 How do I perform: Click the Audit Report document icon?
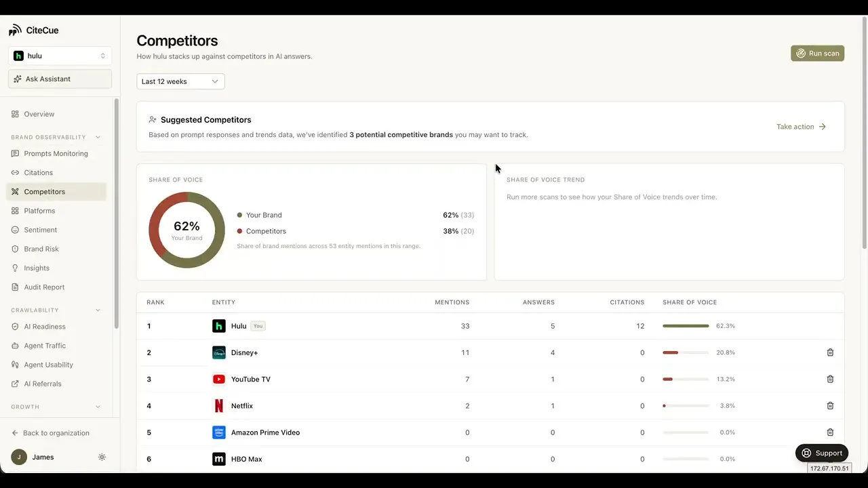pos(16,287)
